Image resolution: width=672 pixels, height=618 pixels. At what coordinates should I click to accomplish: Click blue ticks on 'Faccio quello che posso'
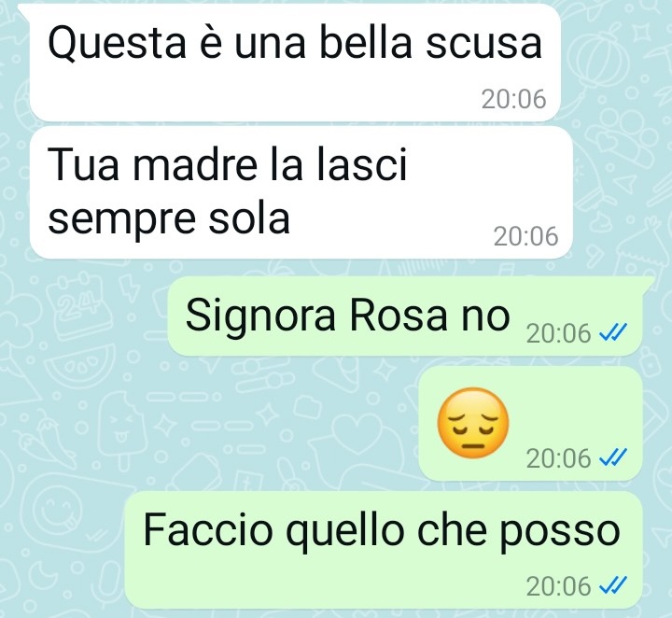tap(613, 585)
